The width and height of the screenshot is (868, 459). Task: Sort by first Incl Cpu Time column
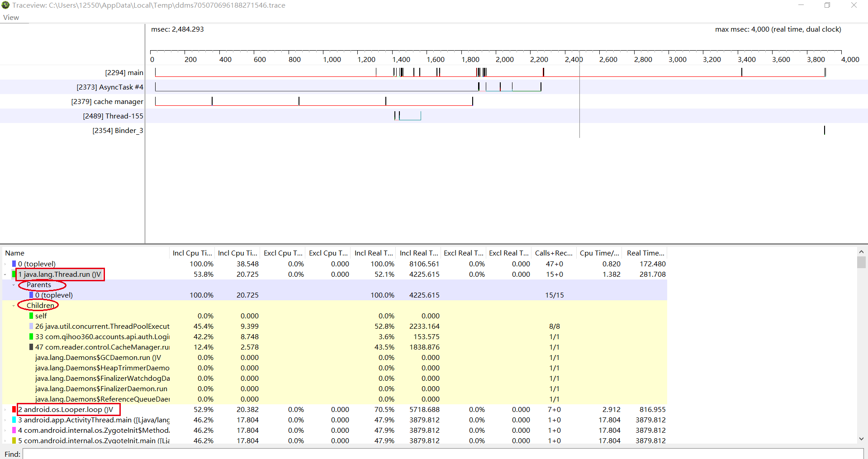pyautogui.click(x=192, y=253)
